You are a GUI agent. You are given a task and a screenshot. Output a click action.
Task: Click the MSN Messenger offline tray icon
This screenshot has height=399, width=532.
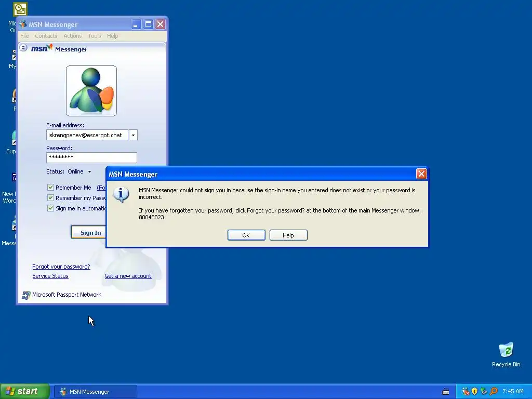click(x=465, y=392)
